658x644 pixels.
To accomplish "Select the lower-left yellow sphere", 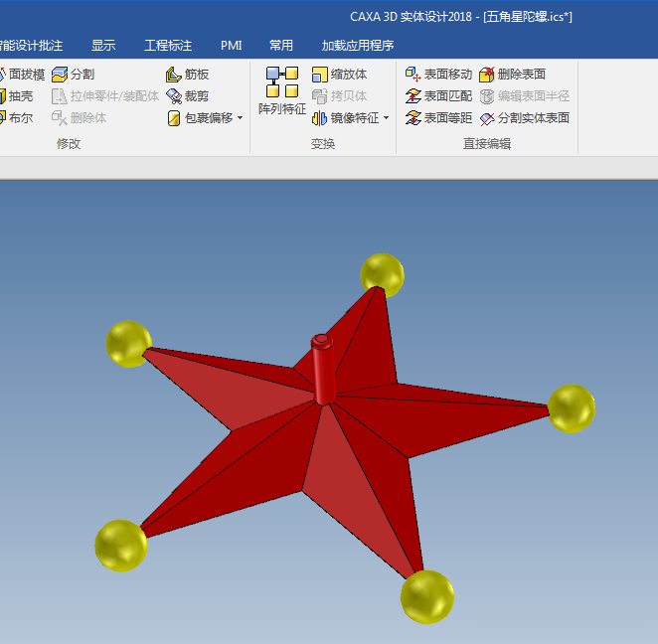I will pyautogui.click(x=121, y=546).
